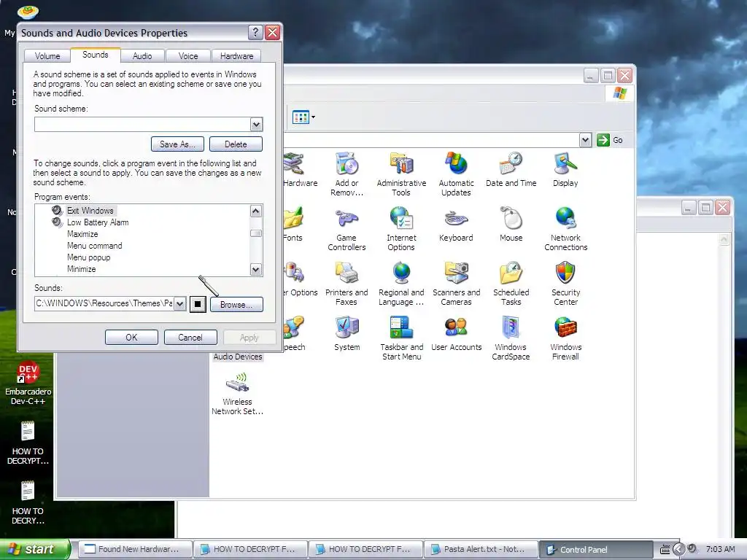This screenshot has width=747, height=560.
Task: Switch to the Voice tab
Action: pyautogui.click(x=187, y=56)
